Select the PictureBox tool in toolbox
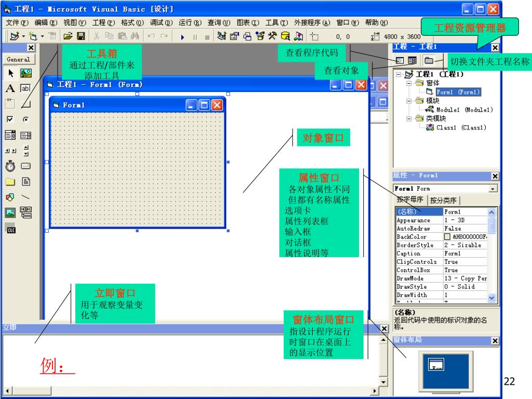532x399 pixels. click(x=26, y=73)
